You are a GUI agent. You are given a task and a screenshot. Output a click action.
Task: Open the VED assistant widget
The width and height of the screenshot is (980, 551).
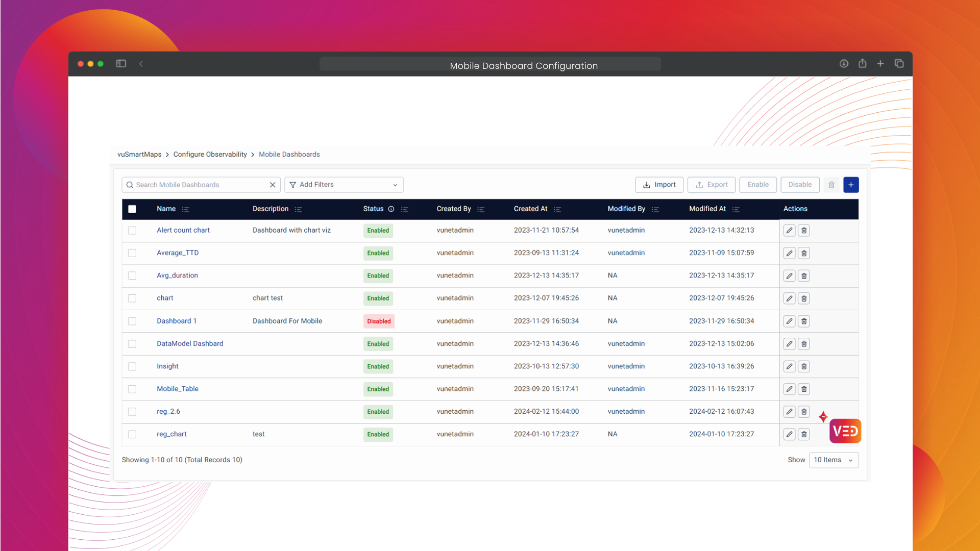845,431
